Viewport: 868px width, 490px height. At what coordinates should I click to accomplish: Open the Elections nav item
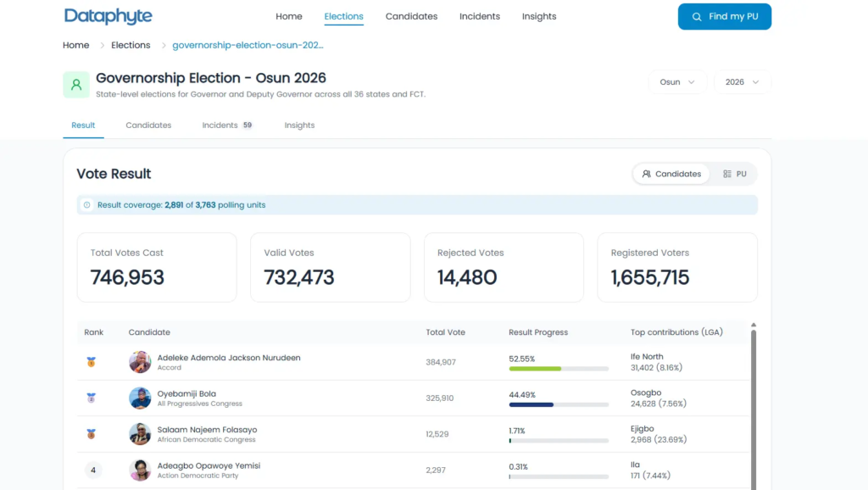coord(344,17)
